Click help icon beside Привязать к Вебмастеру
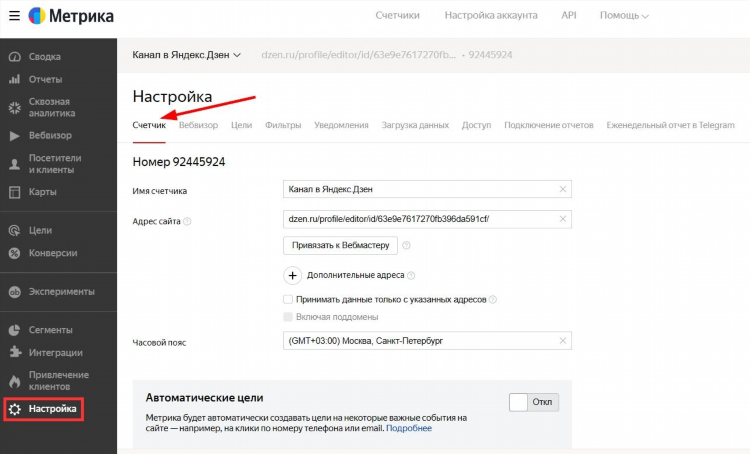 click(x=406, y=245)
